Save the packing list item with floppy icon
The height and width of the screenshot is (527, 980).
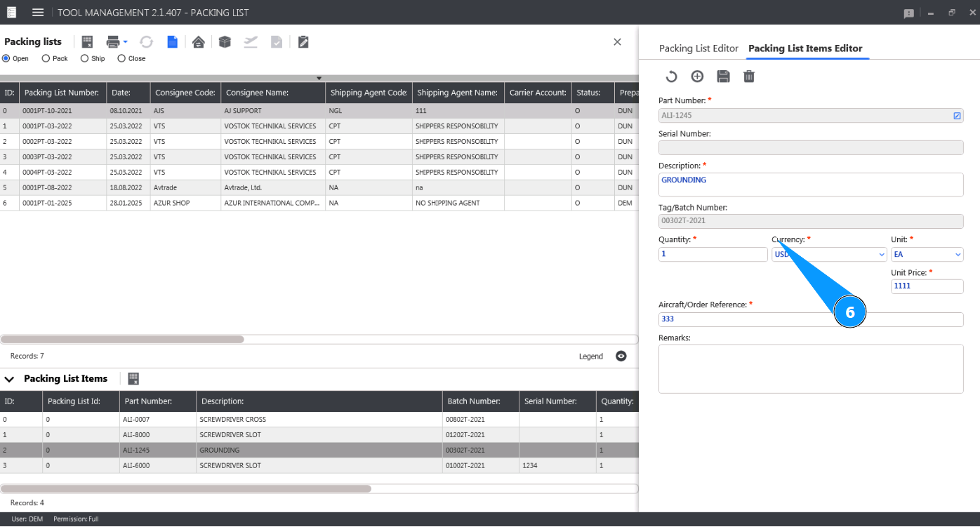(x=723, y=76)
